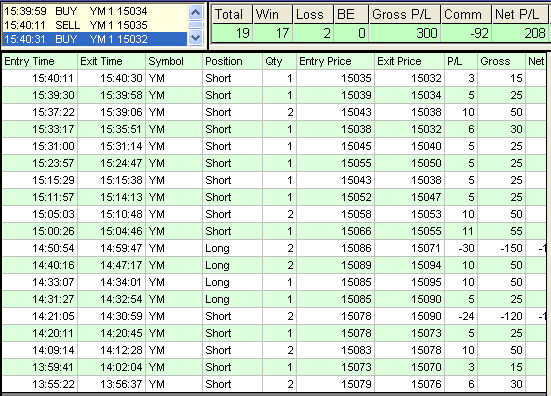Select Long trade entered at 14:33:07

pyautogui.click(x=274, y=282)
